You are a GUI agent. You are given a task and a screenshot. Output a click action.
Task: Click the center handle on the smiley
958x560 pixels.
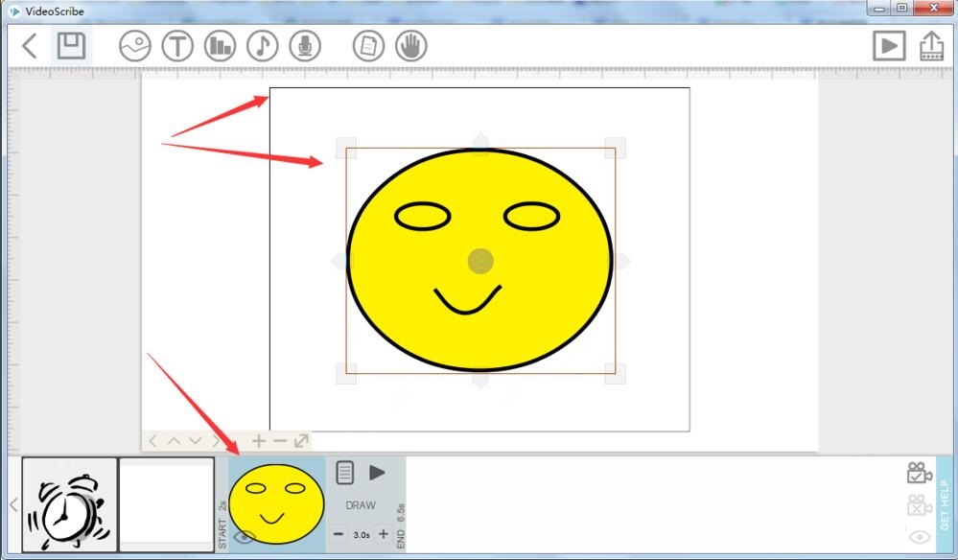click(480, 261)
